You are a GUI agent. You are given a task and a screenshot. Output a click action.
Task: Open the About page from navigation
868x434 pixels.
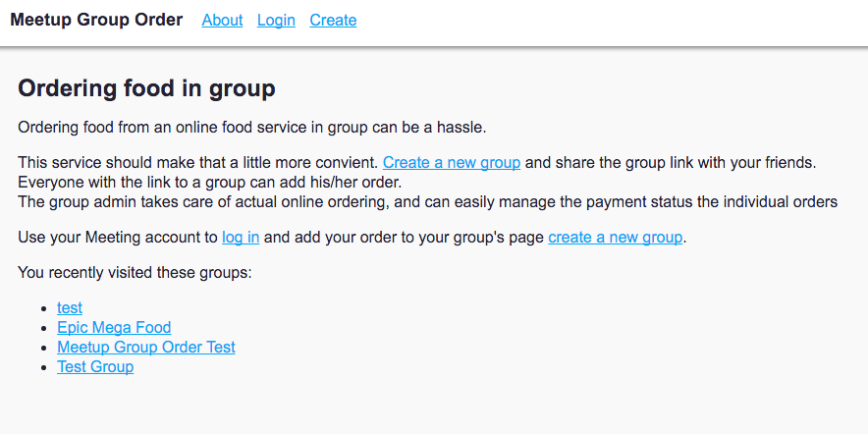[x=222, y=20]
